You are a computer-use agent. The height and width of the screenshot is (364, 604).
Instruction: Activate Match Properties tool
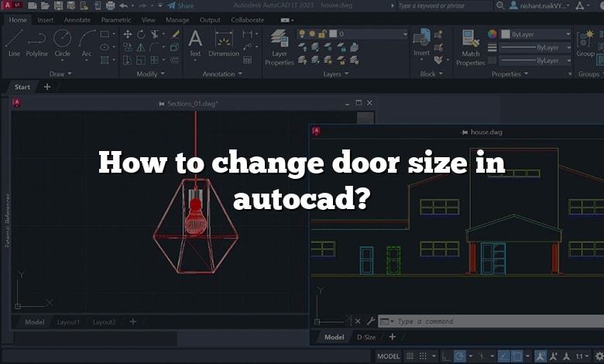coord(470,48)
